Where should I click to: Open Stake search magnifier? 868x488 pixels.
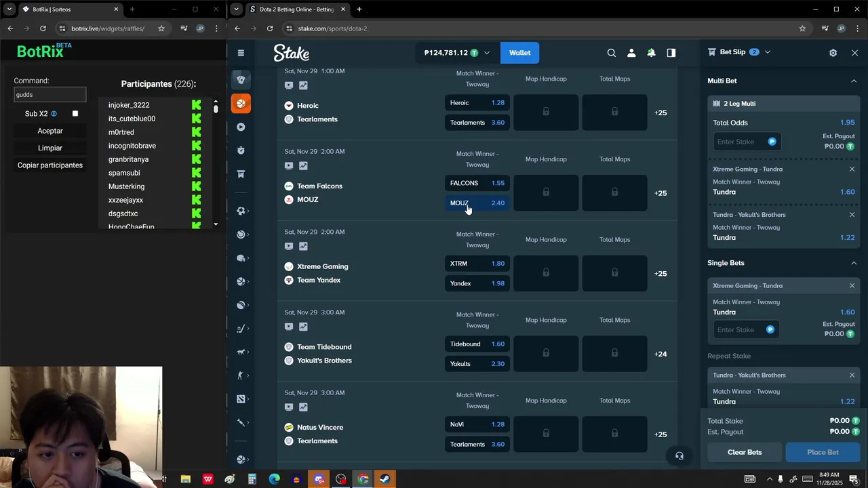click(612, 53)
